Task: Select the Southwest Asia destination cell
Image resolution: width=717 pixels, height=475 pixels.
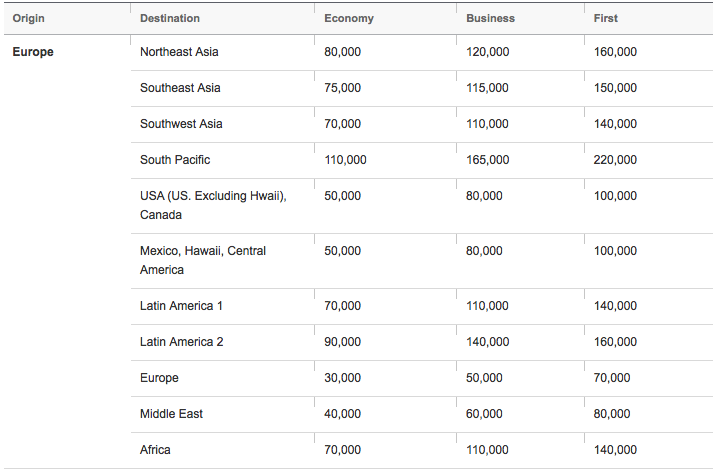Action: [x=181, y=124]
